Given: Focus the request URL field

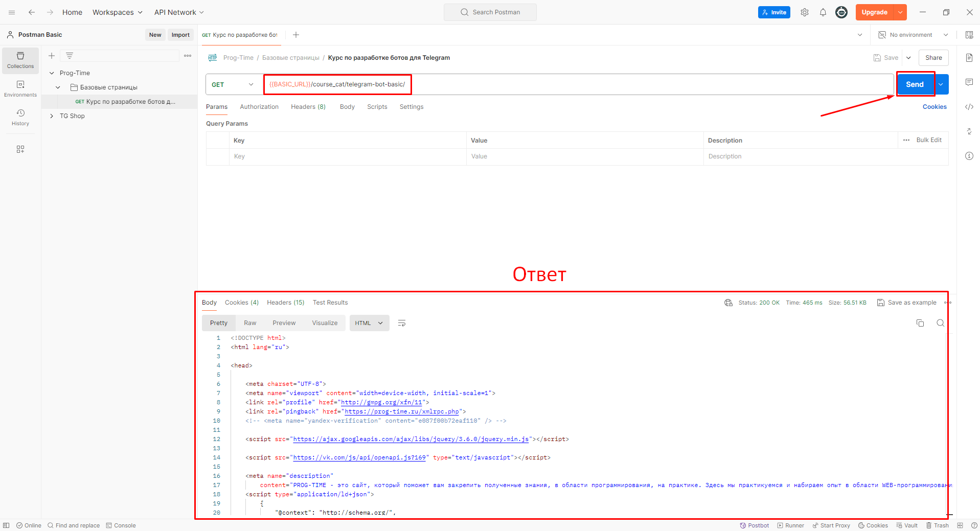Looking at the screenshot, I should tap(578, 84).
